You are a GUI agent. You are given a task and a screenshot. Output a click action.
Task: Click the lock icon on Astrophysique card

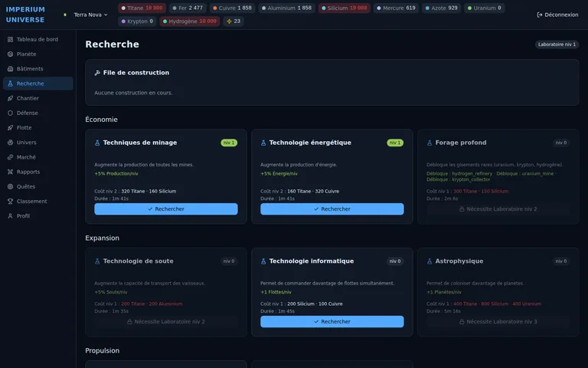point(462,322)
